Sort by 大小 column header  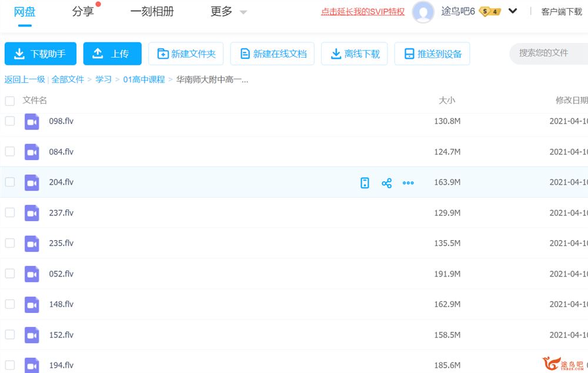[x=447, y=100]
